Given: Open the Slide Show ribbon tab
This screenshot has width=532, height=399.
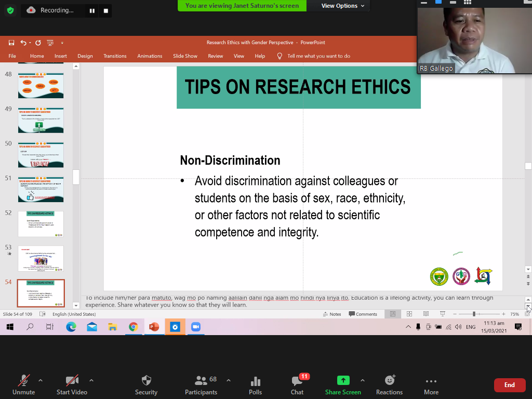Looking at the screenshot, I should [x=185, y=56].
